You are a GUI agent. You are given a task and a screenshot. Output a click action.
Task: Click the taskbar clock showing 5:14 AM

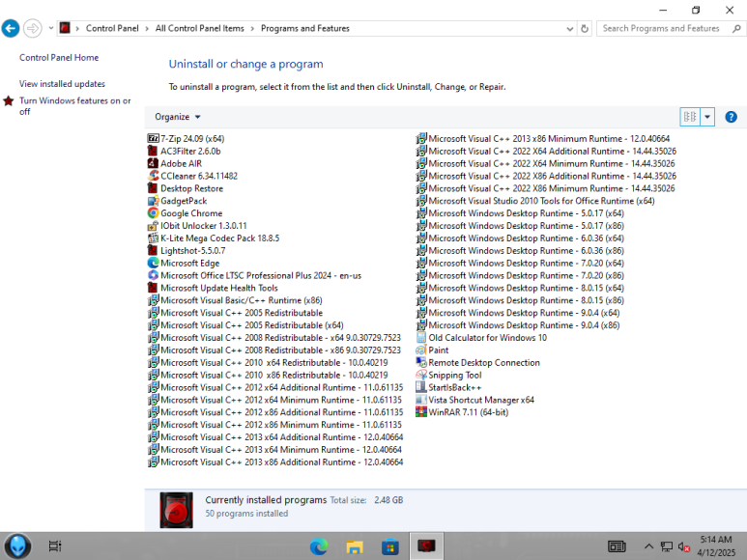pyautogui.click(x=716, y=546)
